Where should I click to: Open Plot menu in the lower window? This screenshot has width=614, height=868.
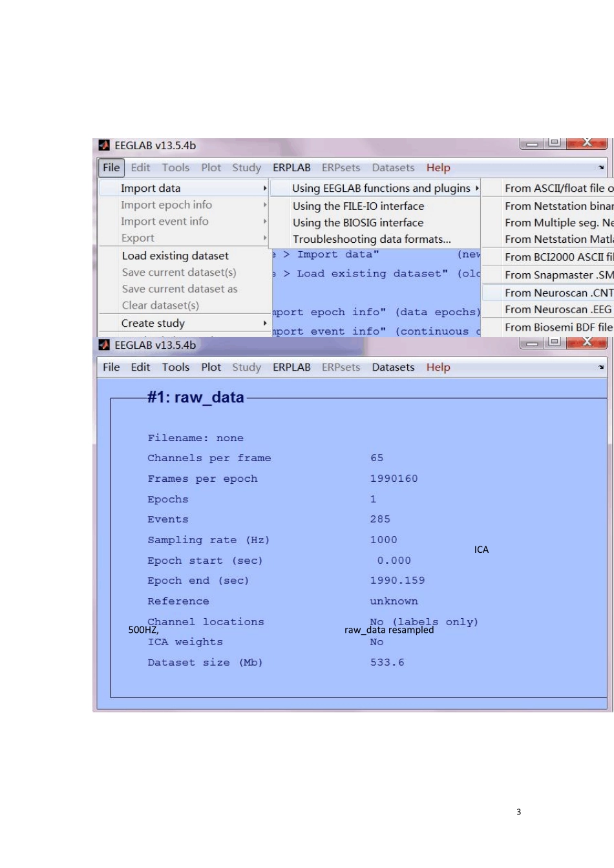pos(211,367)
